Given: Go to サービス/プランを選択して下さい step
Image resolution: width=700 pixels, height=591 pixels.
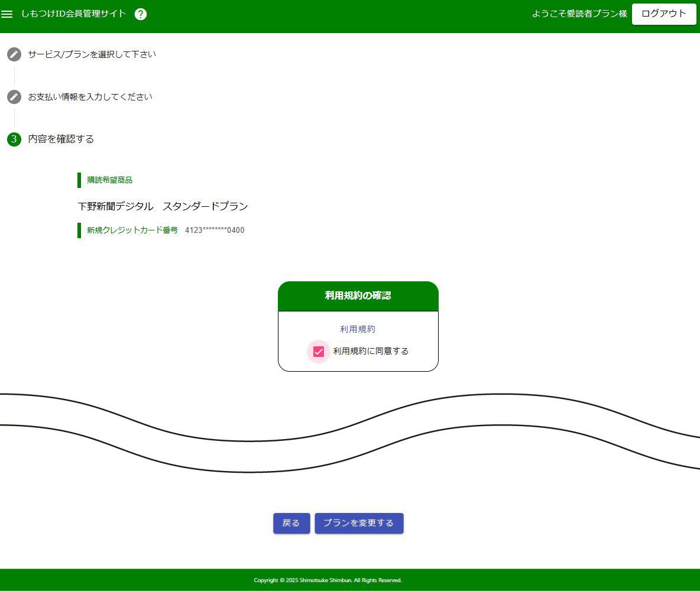Looking at the screenshot, I should (92, 54).
